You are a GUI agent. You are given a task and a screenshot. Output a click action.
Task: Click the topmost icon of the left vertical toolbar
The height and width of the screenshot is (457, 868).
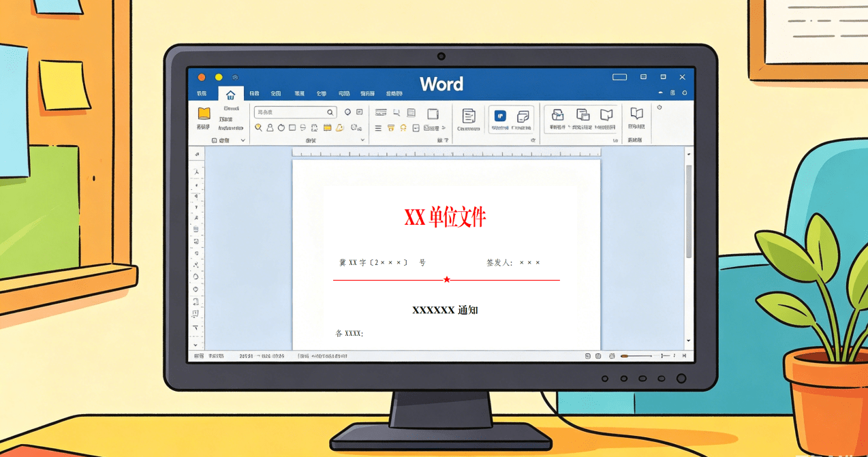tap(197, 155)
